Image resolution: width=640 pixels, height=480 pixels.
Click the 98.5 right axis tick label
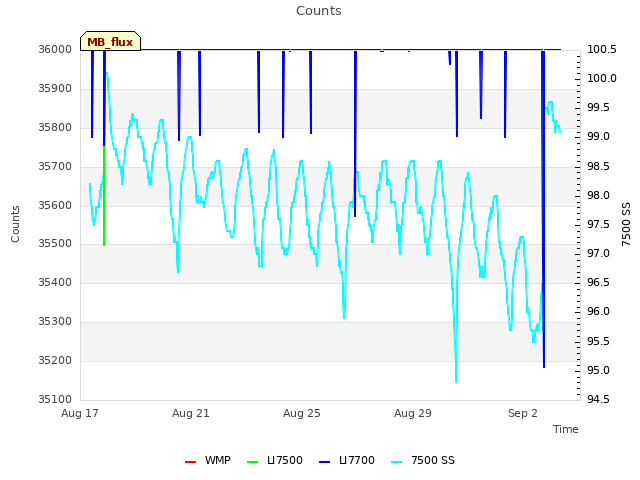pos(598,167)
